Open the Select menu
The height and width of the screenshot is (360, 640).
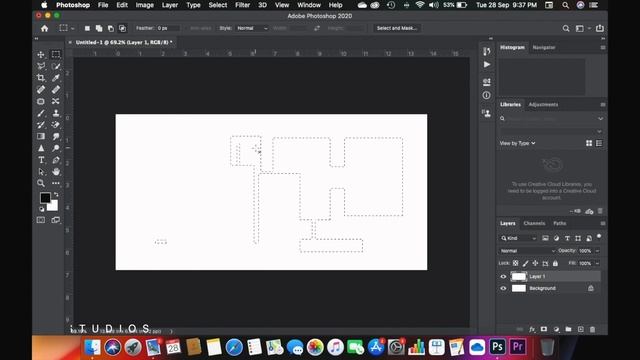(218, 5)
